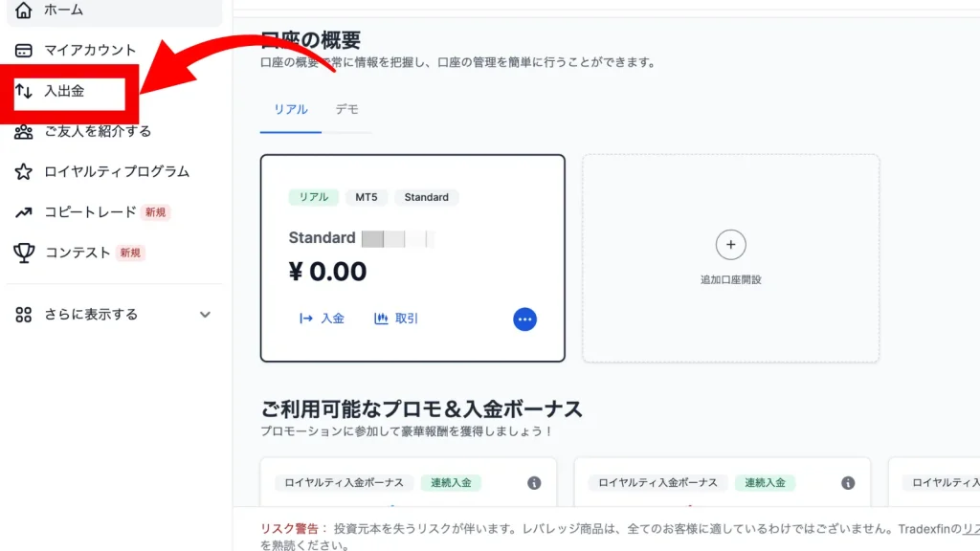Viewport: 980px width, 551px height.
Task: Switch to the デモ tab
Action: coord(347,109)
